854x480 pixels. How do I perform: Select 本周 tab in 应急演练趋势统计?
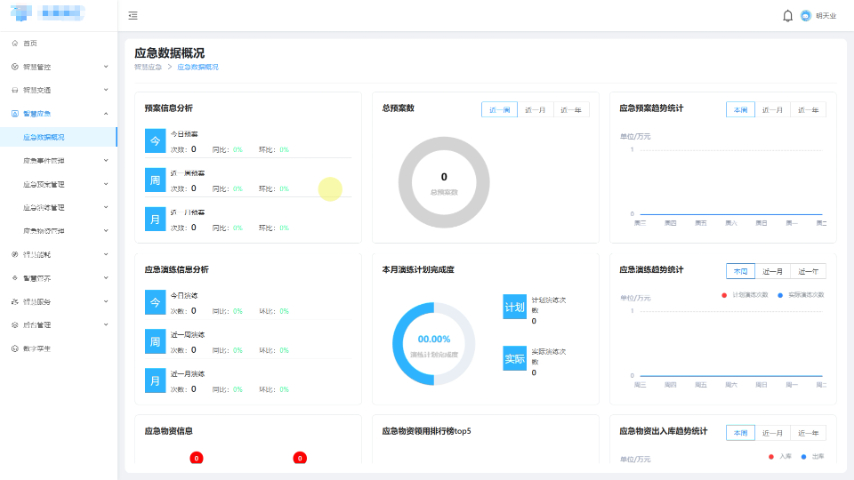click(x=740, y=271)
